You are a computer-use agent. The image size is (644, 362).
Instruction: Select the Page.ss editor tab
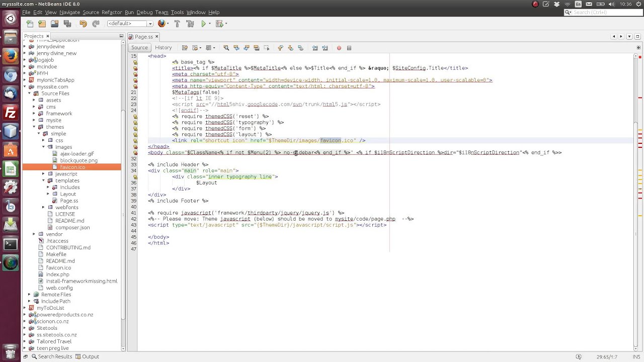click(143, 37)
